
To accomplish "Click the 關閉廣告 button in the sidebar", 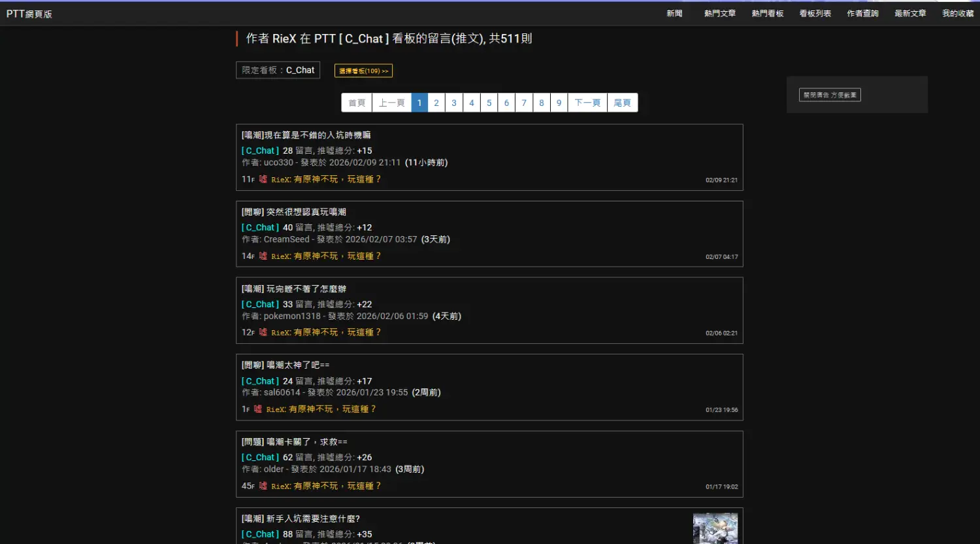I will [x=830, y=95].
